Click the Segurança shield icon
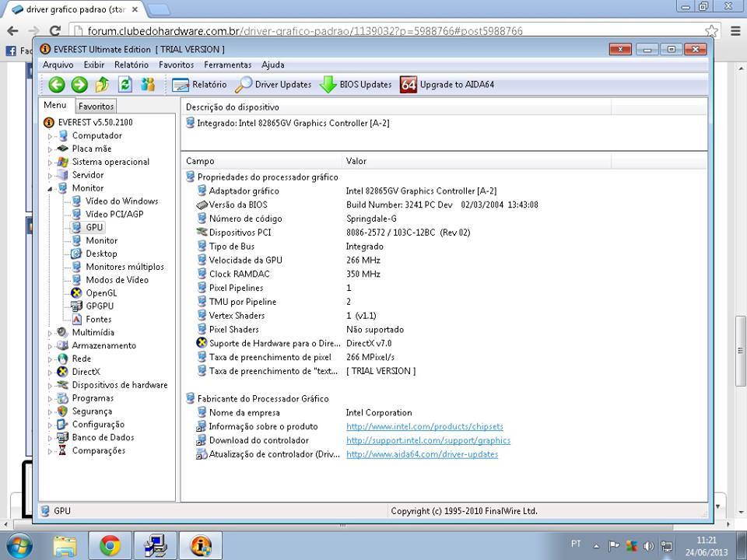This screenshot has width=747, height=560. click(x=62, y=411)
